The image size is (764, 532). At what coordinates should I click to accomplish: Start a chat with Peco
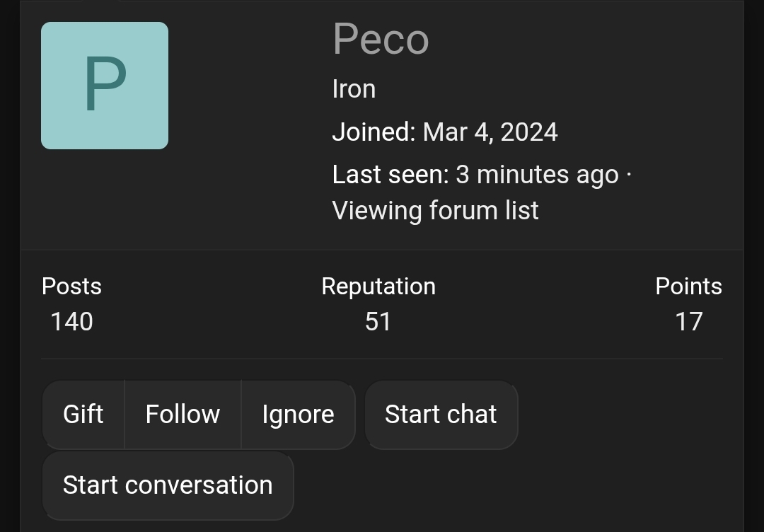point(441,415)
